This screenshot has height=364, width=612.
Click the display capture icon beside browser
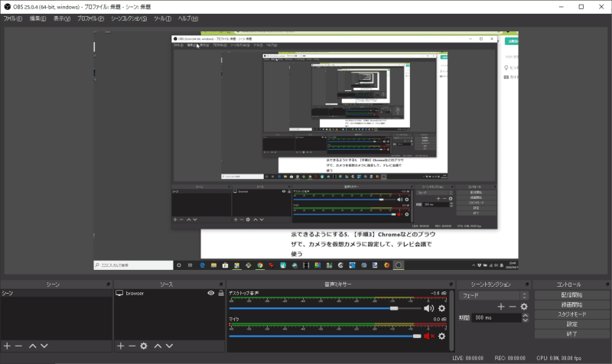coord(119,293)
